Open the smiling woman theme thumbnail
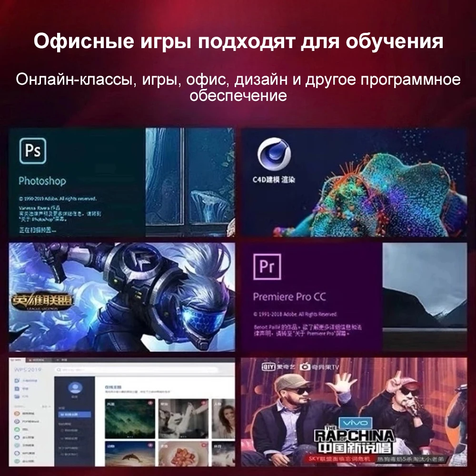The width and height of the screenshot is (476, 476). [223, 419]
